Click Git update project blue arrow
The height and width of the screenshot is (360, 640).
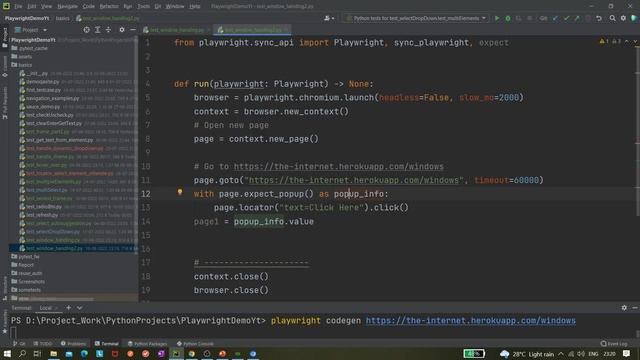(555, 18)
